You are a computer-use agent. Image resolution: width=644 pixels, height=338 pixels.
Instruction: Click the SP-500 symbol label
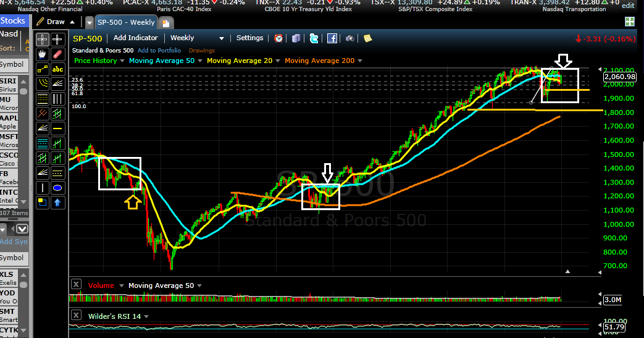click(x=88, y=39)
